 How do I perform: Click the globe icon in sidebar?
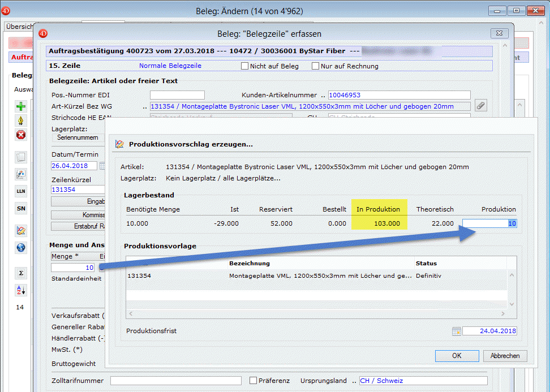pos(21,247)
